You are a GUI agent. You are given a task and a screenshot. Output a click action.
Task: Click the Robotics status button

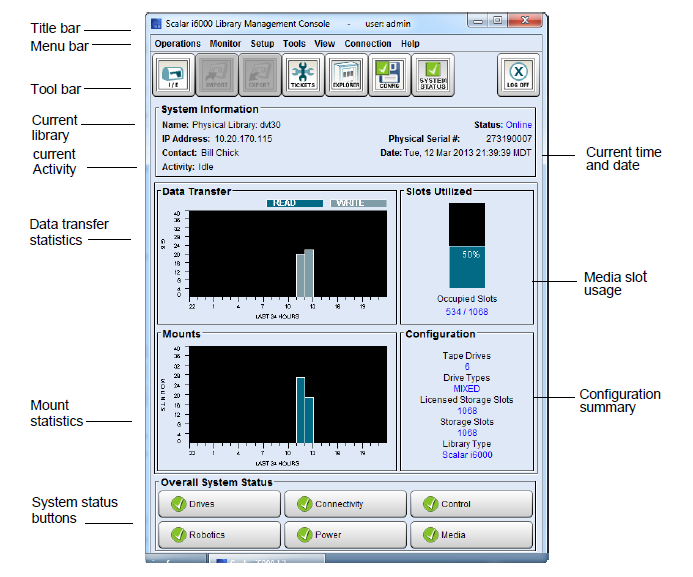pyautogui.click(x=220, y=535)
